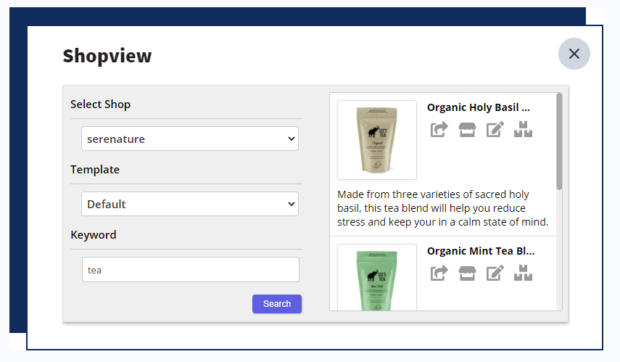Click the boxes icon for Organic Holy Basil

(523, 129)
